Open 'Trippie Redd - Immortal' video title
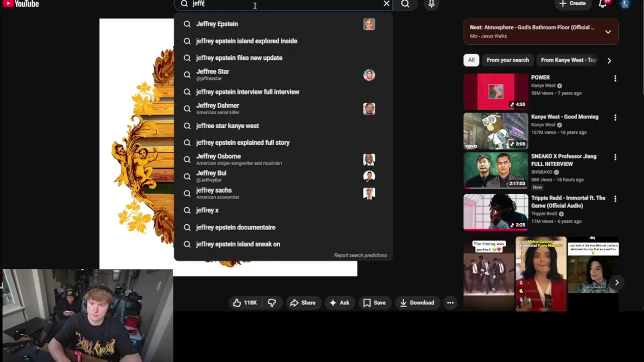Screen dimensions: 644x362 [x=568, y=202]
